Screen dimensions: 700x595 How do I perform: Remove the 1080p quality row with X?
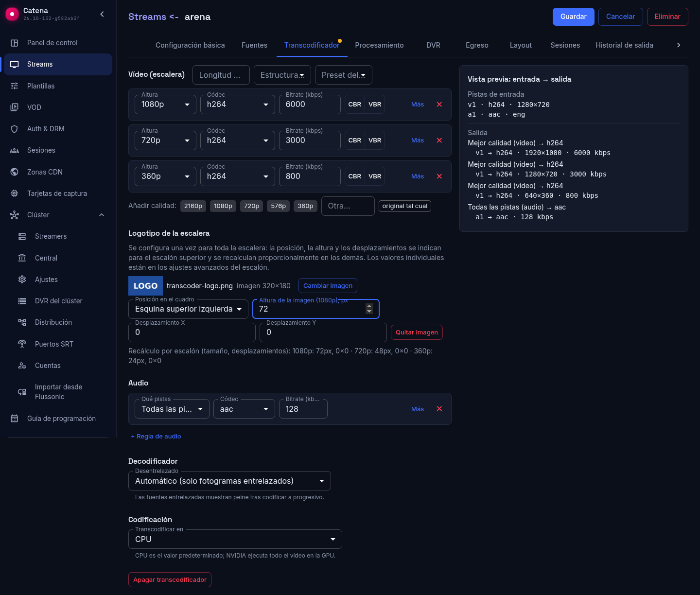click(x=439, y=105)
